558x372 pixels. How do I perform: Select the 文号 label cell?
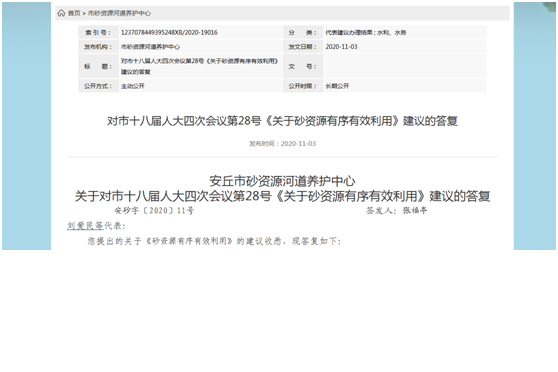pos(303,66)
